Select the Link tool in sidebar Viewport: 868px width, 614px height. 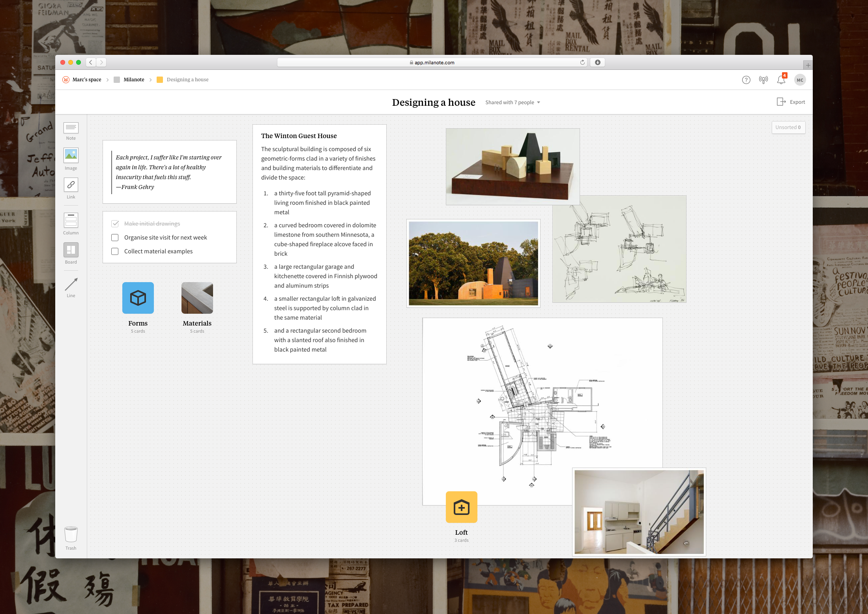[71, 185]
